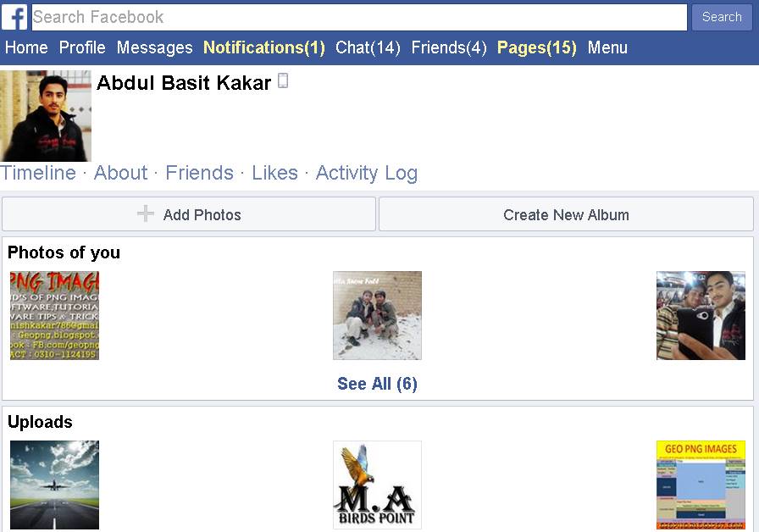Click the Search Facebook input field
The width and height of the screenshot is (759, 532).
coord(359,18)
